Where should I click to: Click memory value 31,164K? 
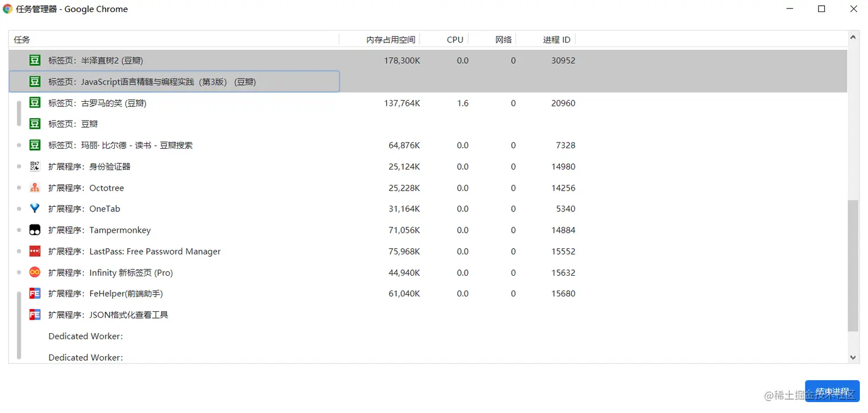(x=404, y=209)
